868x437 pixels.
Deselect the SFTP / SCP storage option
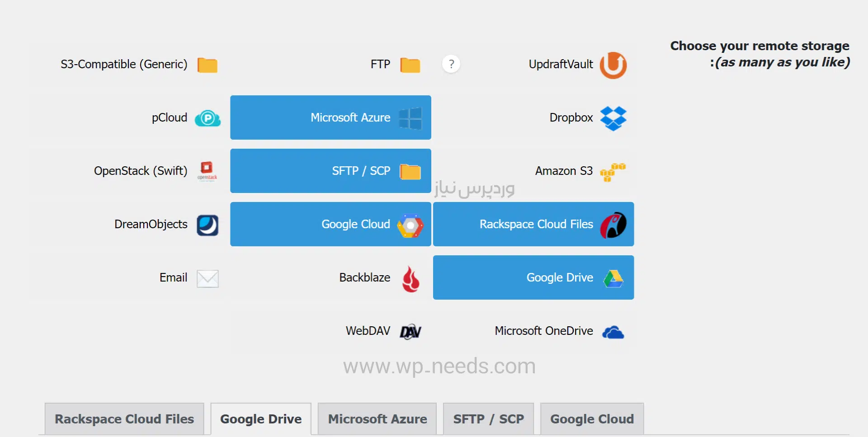pos(330,171)
